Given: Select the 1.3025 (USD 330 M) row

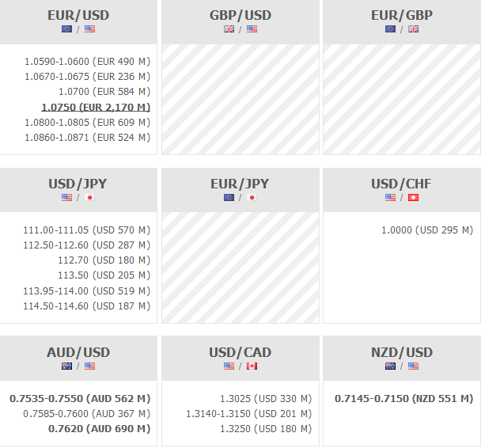Looking at the screenshot, I should tap(266, 398).
